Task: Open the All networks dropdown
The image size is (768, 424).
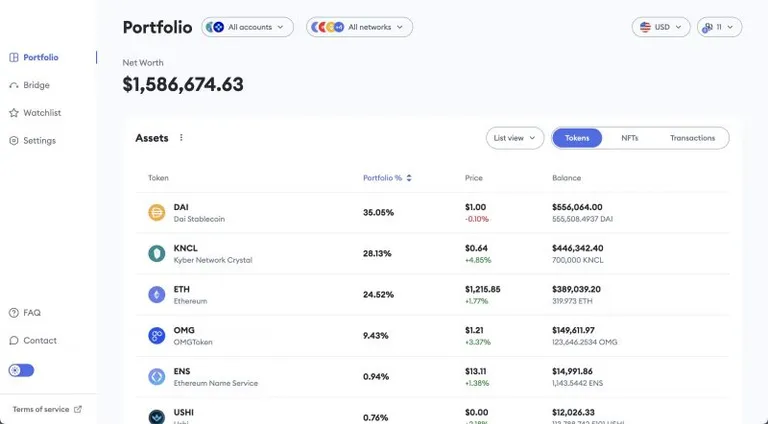Action: (x=360, y=27)
